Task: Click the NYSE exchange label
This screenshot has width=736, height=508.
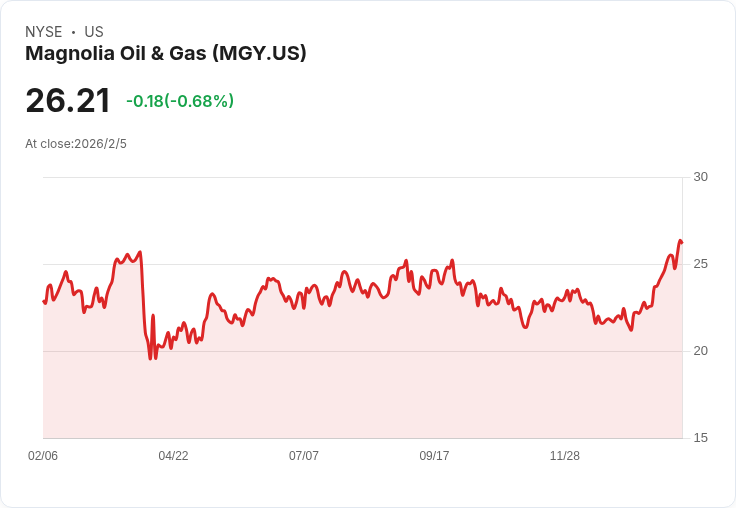Action: (43, 32)
